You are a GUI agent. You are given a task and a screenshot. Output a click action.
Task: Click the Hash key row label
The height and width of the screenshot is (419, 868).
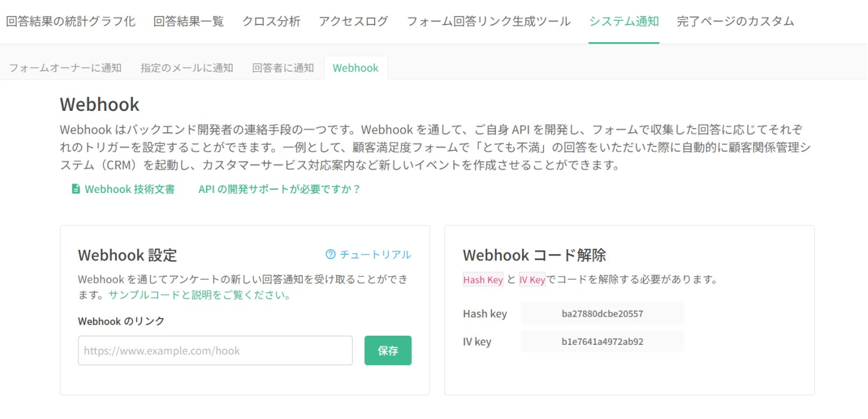point(485,314)
